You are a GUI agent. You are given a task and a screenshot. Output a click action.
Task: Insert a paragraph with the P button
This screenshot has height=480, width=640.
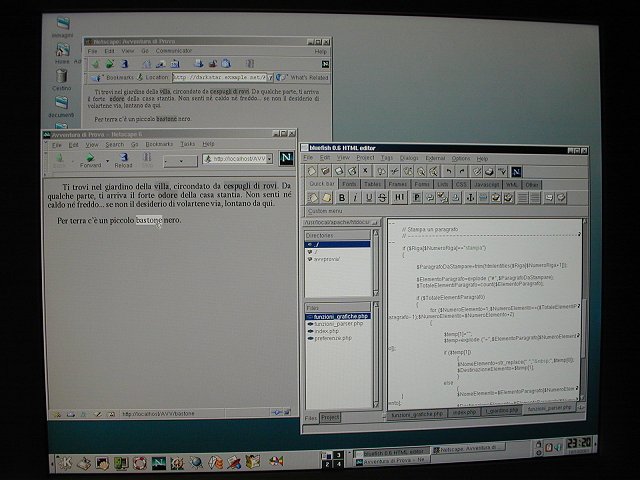point(416,198)
